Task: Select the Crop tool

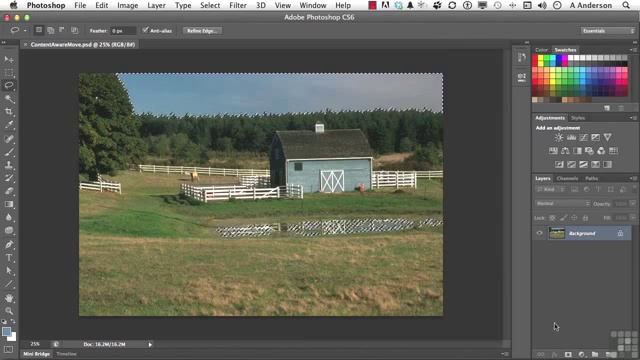Action: 9,112
